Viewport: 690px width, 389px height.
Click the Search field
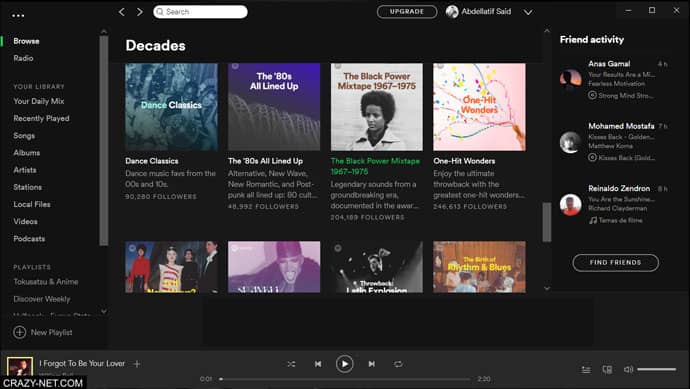200,12
